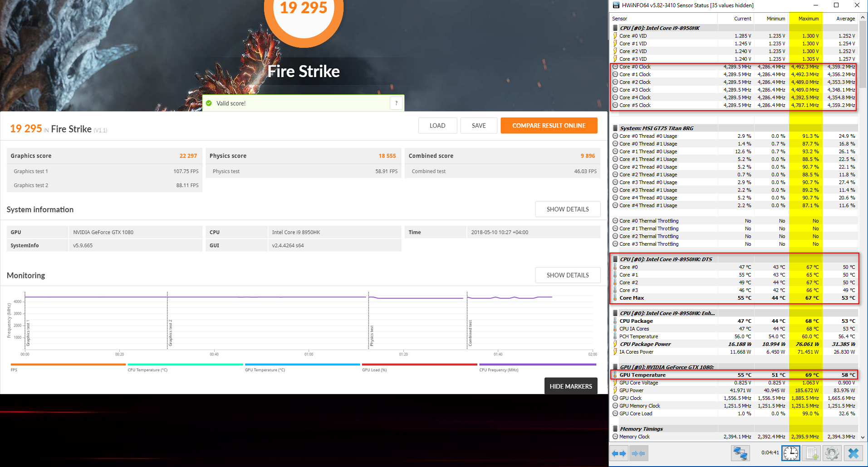Click the Current column header
This screenshot has height=467, width=868.
tap(736, 19)
